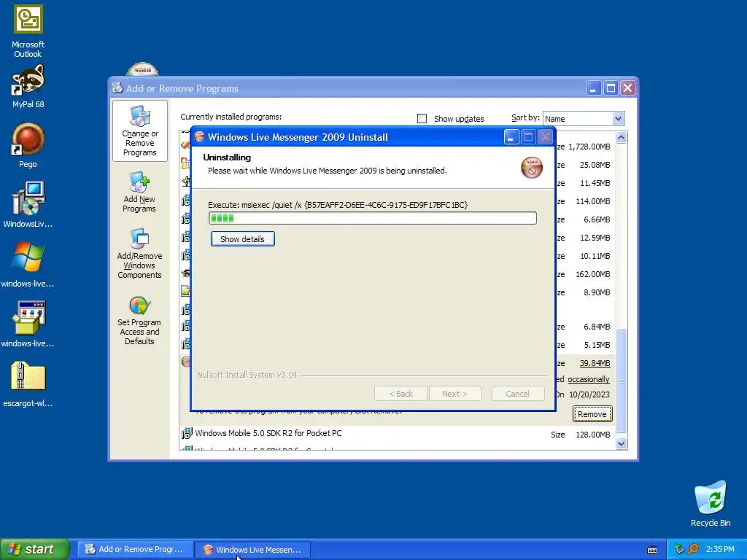
Task: Click the 162.00MB size value
Action: 592,274
